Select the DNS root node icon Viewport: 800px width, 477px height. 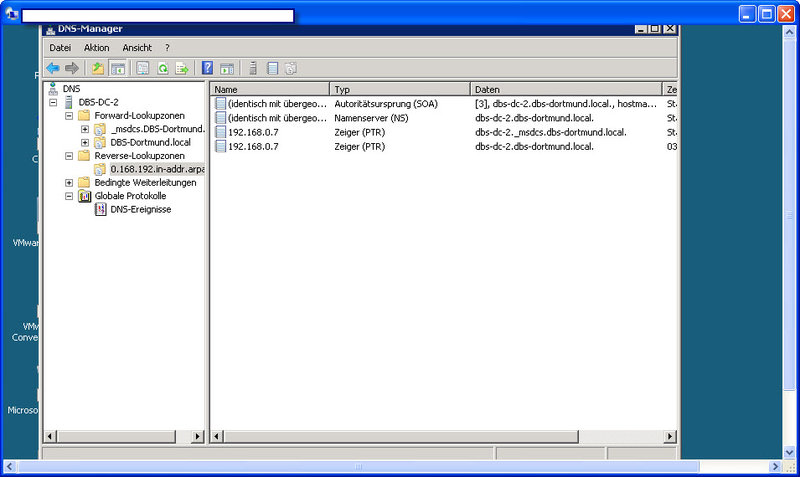tap(53, 89)
